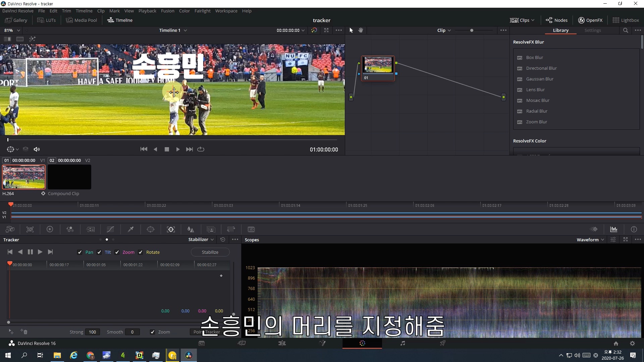This screenshot has height=362, width=644.
Task: Open the Stabilizer mode dropdown
Action: click(201, 239)
